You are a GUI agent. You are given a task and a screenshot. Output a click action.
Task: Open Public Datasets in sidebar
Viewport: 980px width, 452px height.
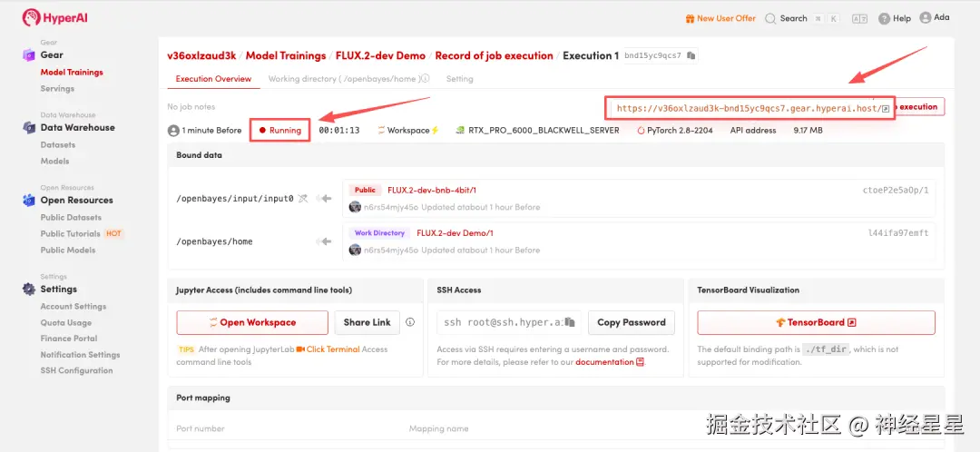click(71, 218)
